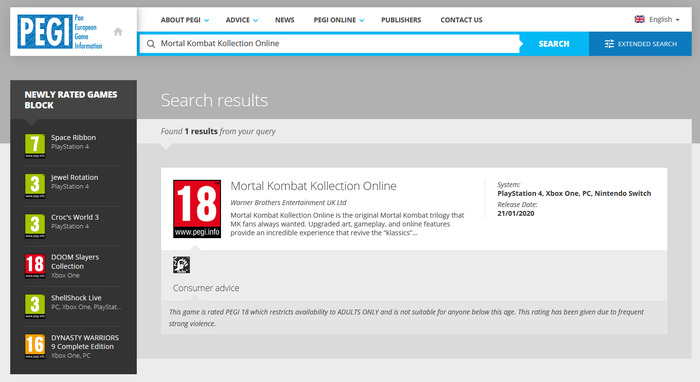700x382 pixels.
Task: Click the PEGI 16 badge for DYNASTY WARRIORS 9
Action: (x=35, y=346)
